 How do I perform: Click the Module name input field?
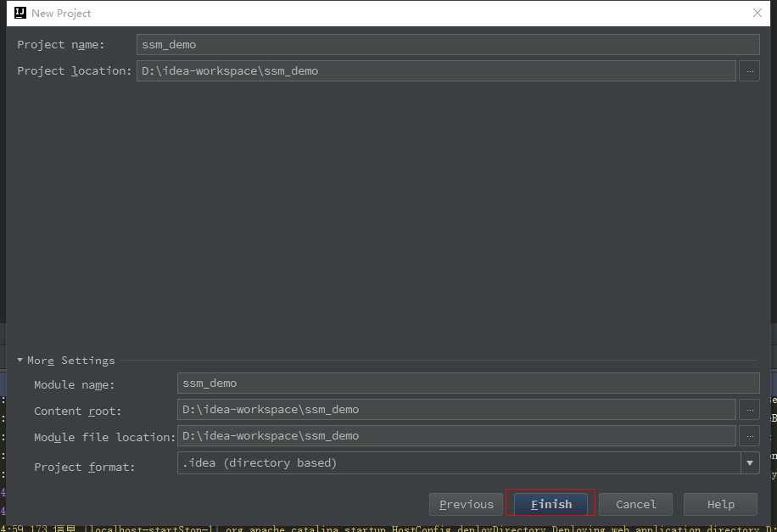pos(468,384)
